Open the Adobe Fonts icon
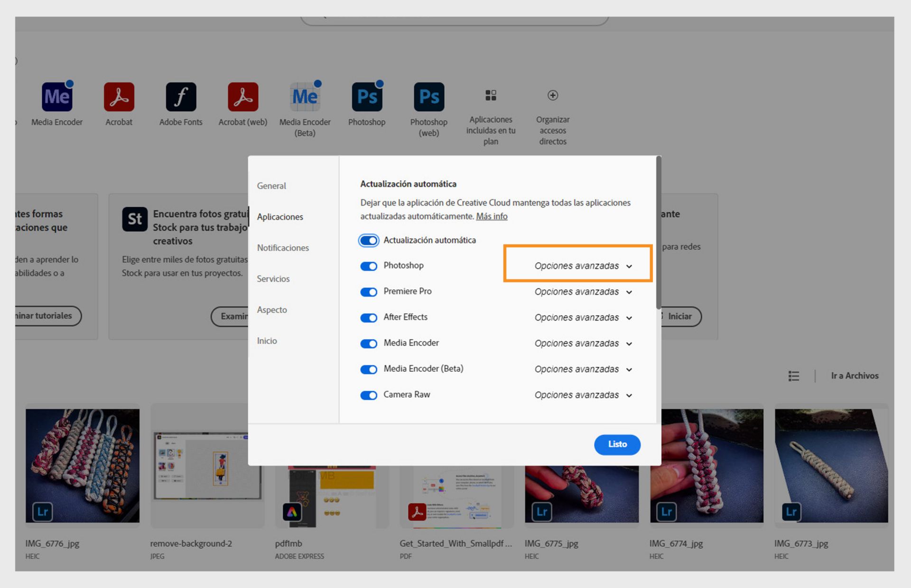 [181, 97]
